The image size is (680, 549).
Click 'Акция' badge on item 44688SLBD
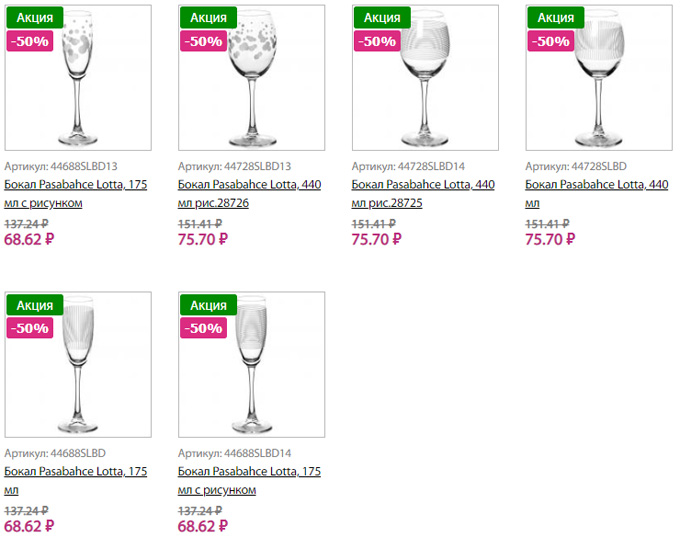pyautogui.click(x=35, y=305)
